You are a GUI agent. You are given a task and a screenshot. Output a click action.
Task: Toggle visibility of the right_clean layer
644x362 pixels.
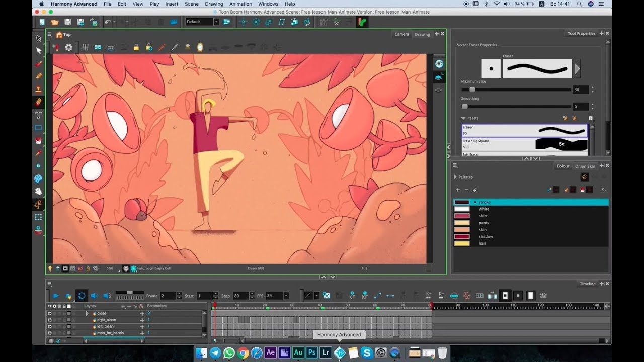coord(50,320)
